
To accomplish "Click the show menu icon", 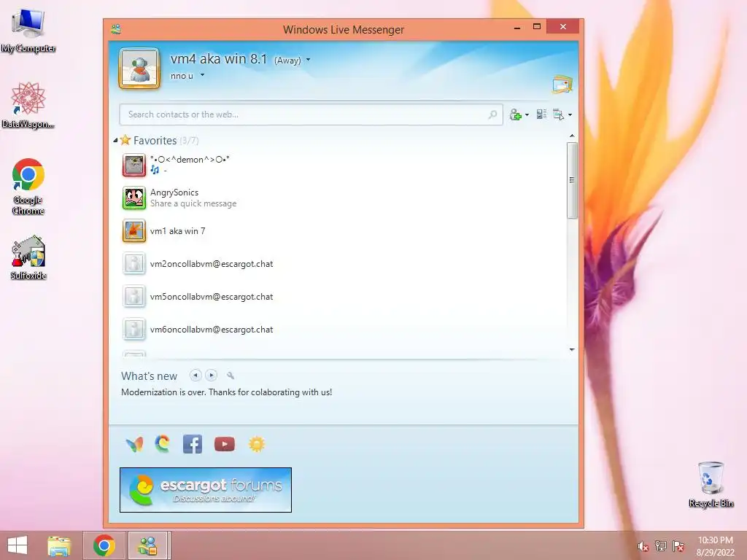I will coord(558,114).
